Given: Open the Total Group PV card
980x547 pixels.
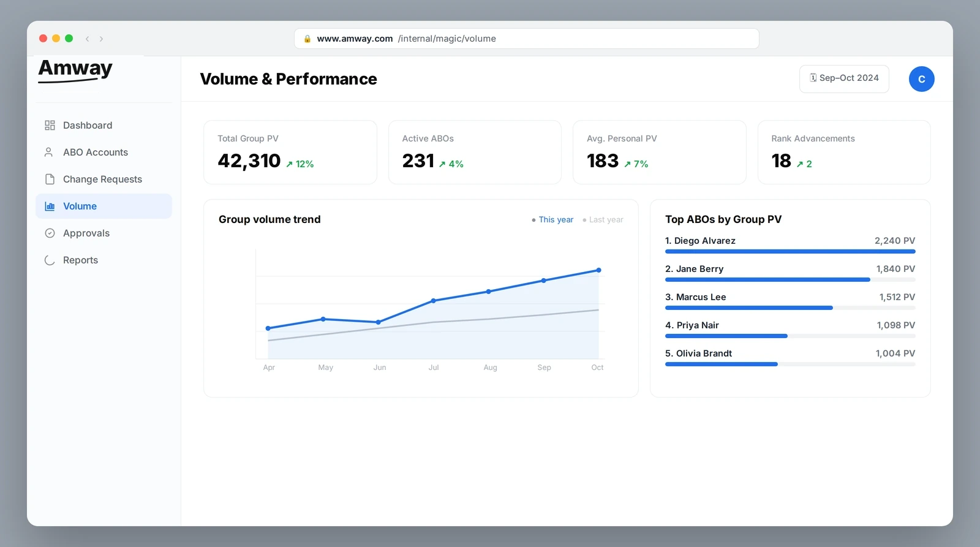Looking at the screenshot, I should click(290, 153).
